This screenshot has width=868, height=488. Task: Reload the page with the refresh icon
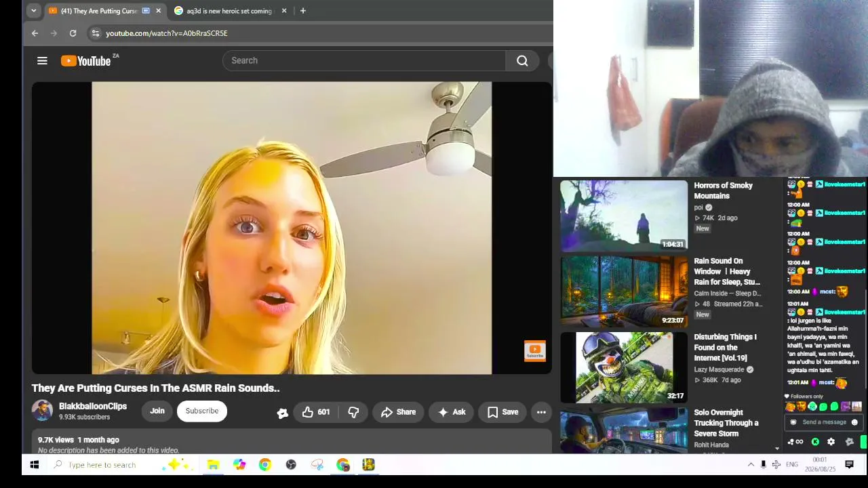(73, 33)
